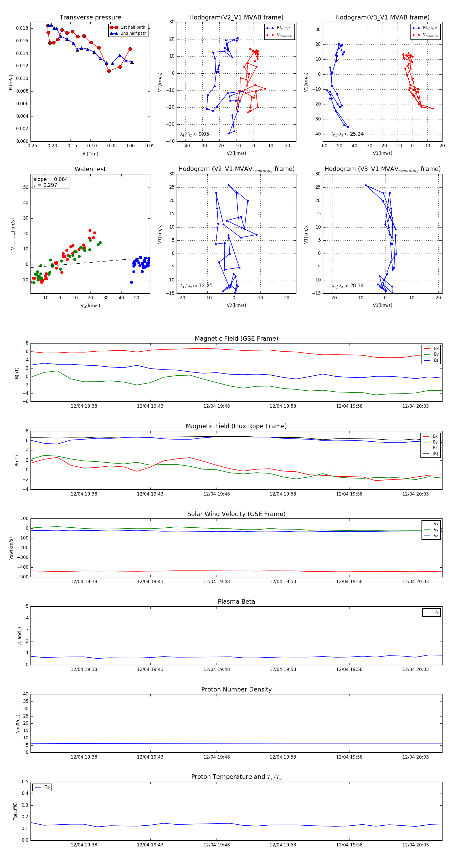This screenshot has height=868, width=473.
Task: Click the 'WalenTest' plot title
Action: point(90,169)
